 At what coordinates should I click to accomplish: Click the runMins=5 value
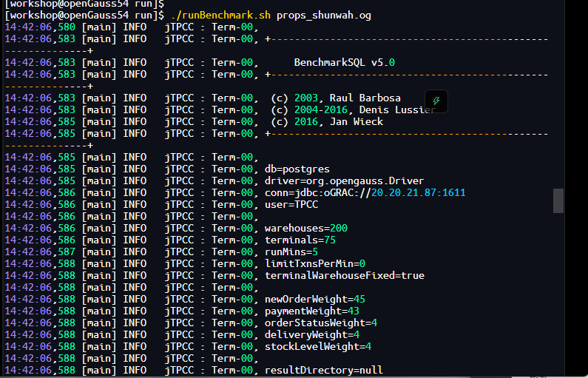[x=291, y=252]
